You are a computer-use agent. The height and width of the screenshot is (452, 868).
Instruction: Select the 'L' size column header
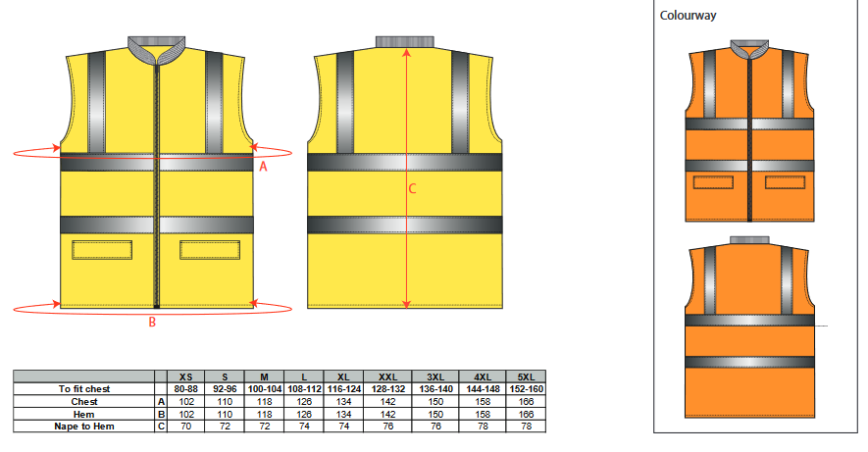pos(304,377)
